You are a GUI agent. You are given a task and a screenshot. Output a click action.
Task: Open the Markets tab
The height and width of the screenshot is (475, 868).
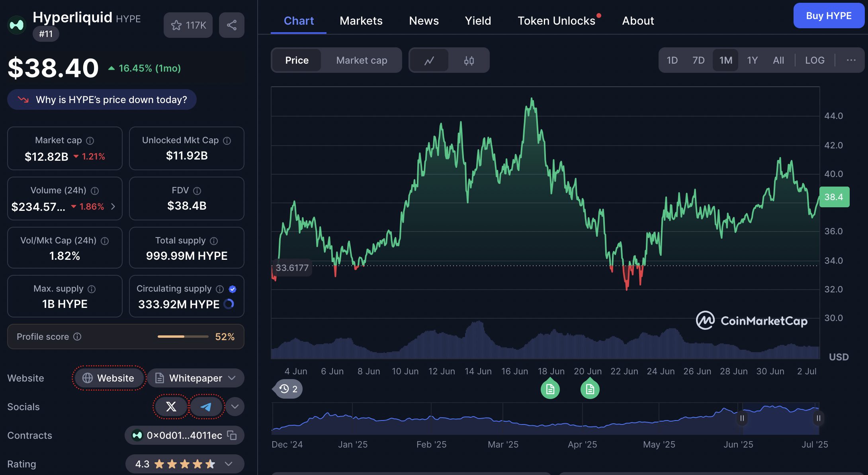361,21
